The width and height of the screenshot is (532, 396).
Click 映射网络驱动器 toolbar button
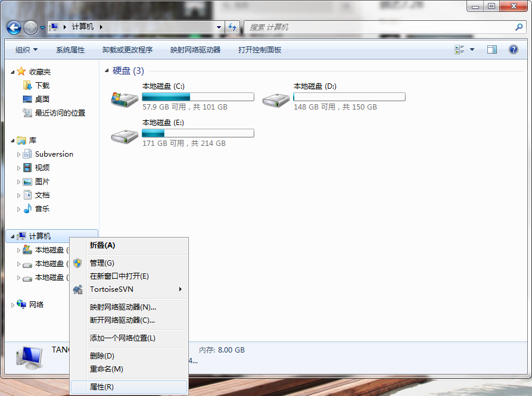tap(195, 50)
